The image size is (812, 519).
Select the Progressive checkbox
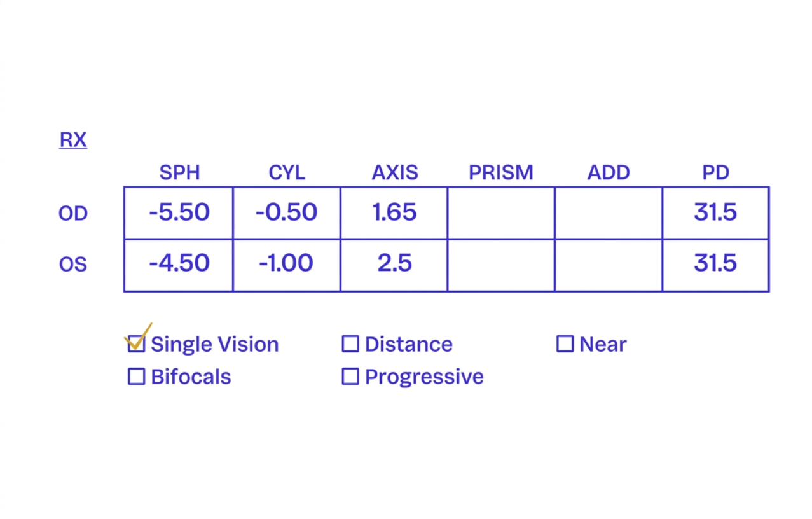[x=350, y=377]
